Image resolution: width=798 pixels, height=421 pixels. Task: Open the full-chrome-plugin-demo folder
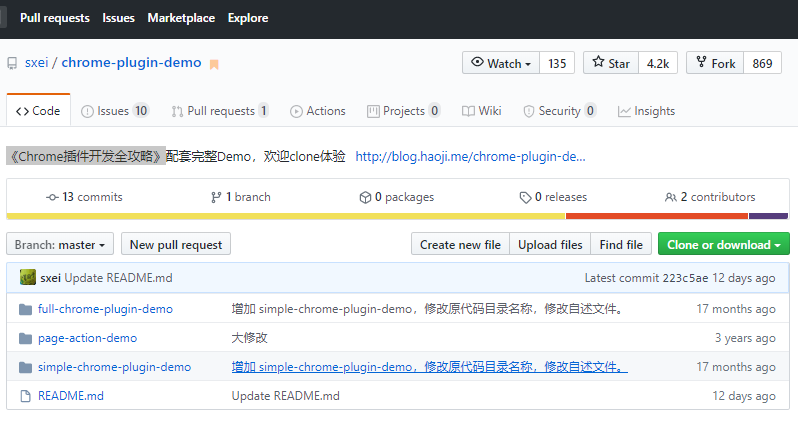(x=105, y=309)
